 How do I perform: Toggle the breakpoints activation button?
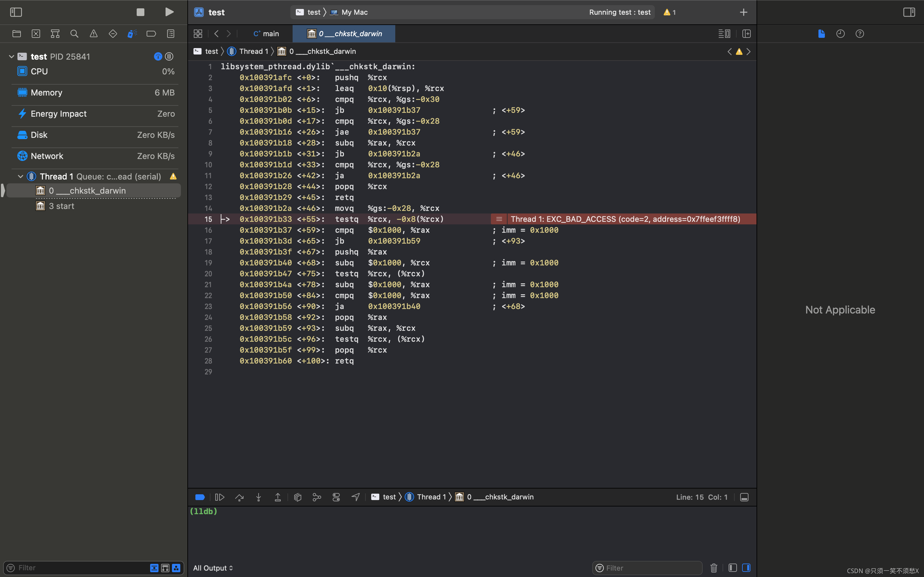(200, 497)
